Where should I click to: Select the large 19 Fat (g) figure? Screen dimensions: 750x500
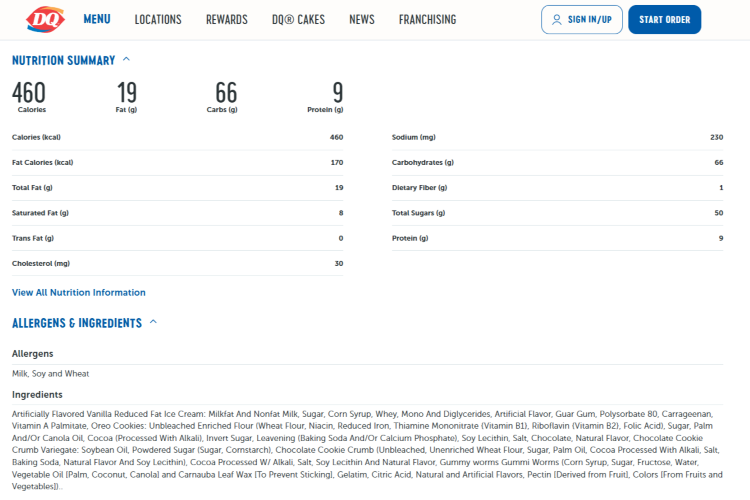127,92
